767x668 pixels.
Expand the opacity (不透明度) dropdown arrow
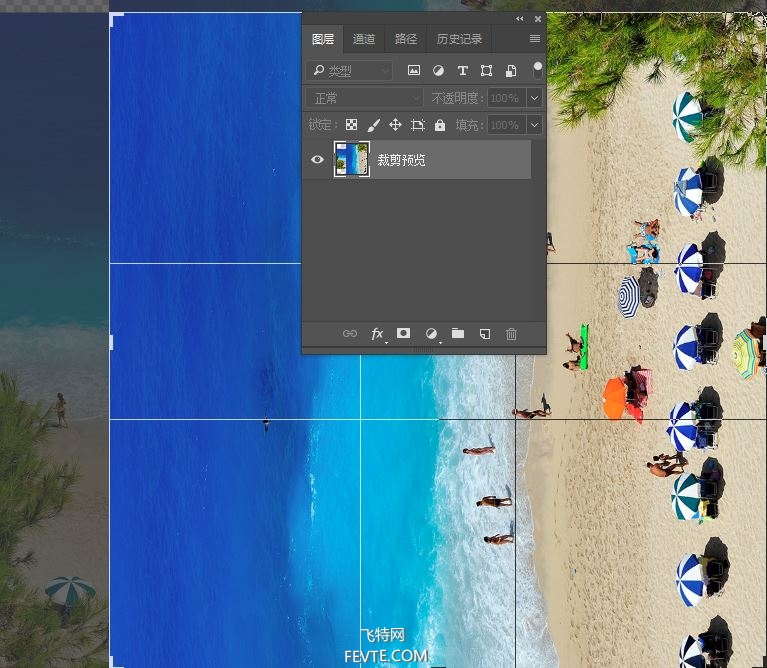[534, 98]
